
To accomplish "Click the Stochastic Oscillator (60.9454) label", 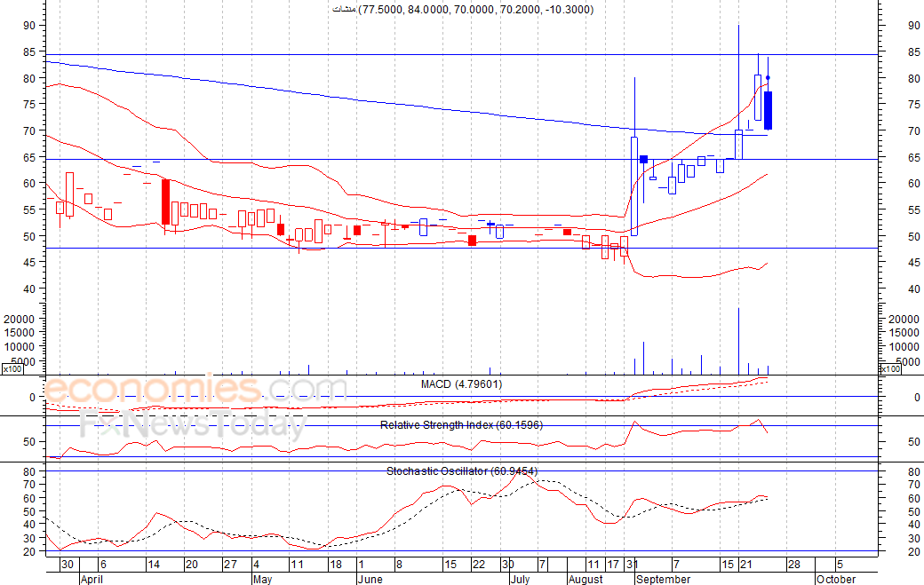I will point(462,470).
